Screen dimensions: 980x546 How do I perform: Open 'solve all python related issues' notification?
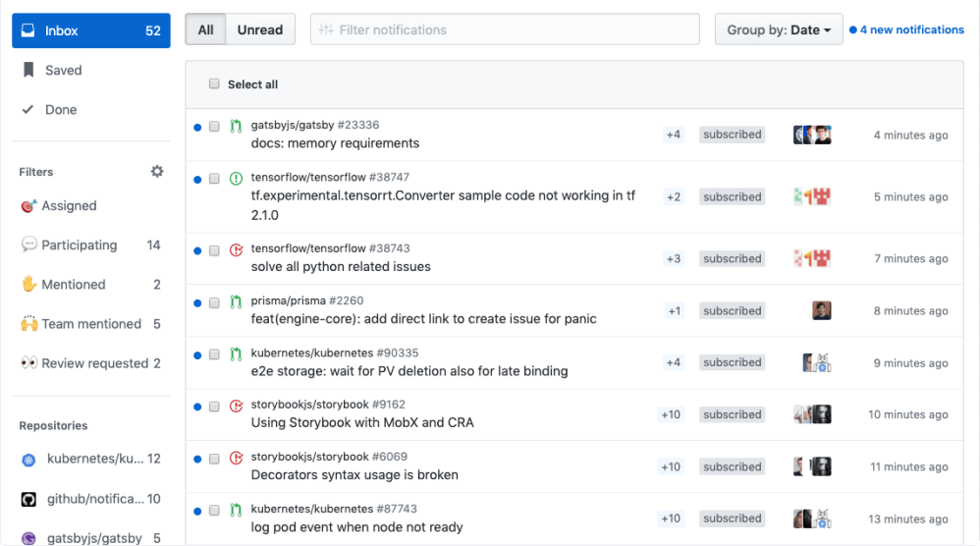[x=341, y=266]
